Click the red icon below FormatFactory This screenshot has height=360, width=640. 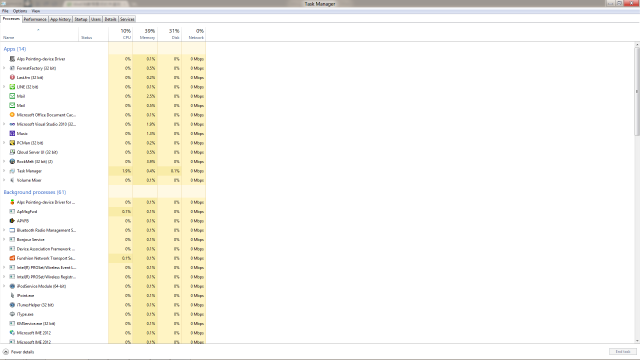coord(12,78)
